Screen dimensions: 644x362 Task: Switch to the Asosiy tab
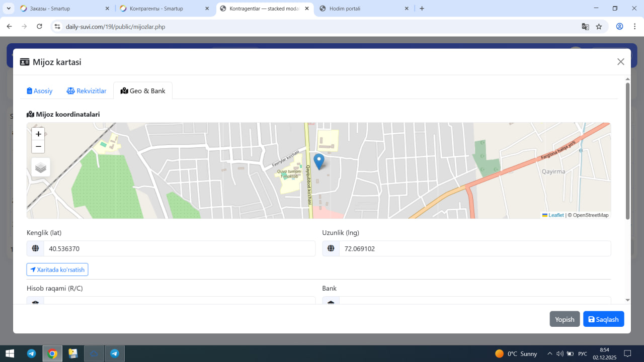click(x=40, y=91)
